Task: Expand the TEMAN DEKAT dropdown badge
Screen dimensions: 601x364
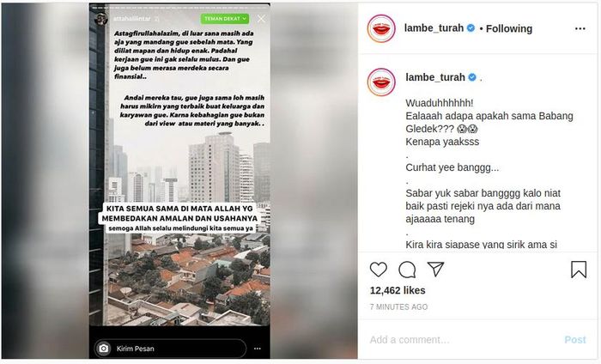Action: (x=225, y=18)
